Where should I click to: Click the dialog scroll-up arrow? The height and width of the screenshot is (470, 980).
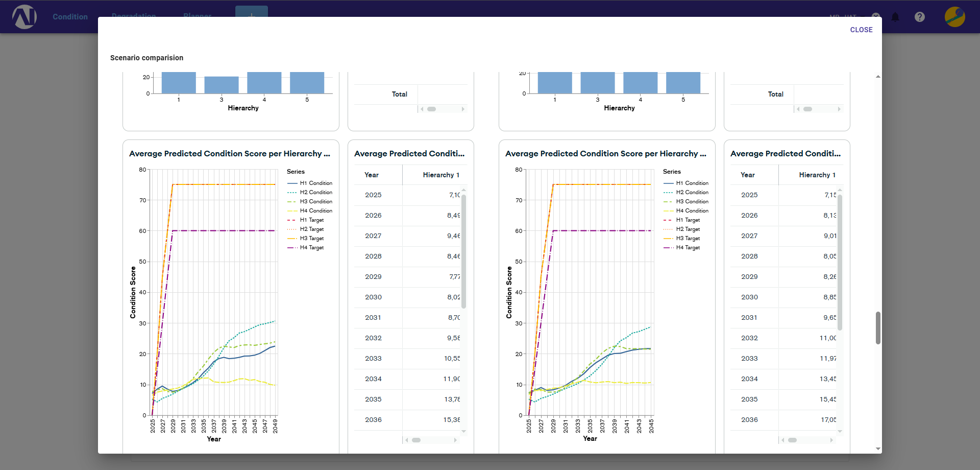click(x=878, y=77)
